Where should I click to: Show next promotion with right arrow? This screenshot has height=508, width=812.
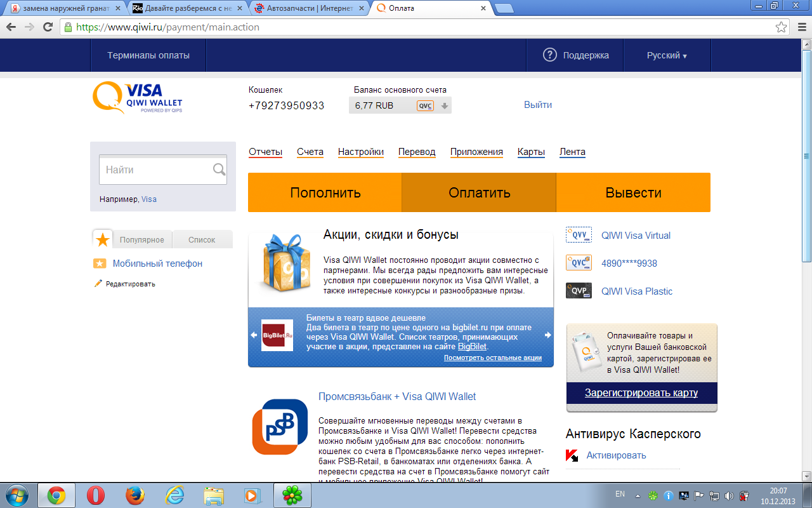pyautogui.click(x=548, y=335)
